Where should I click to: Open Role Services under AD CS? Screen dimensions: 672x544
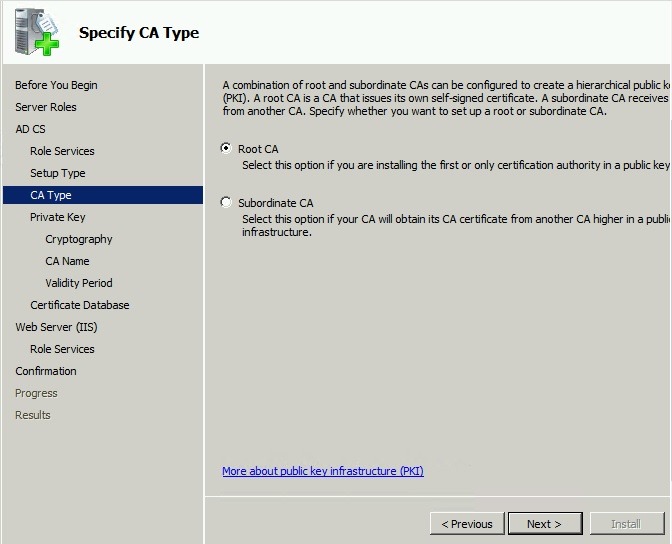click(62, 151)
